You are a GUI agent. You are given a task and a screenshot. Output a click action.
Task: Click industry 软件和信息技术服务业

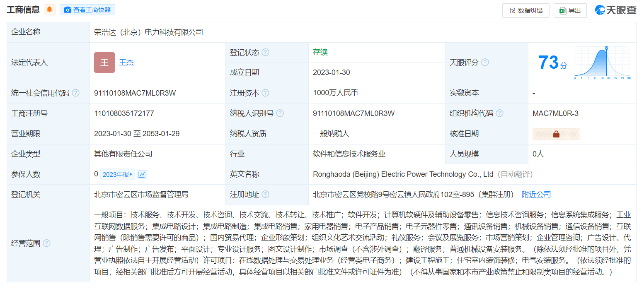(349, 154)
